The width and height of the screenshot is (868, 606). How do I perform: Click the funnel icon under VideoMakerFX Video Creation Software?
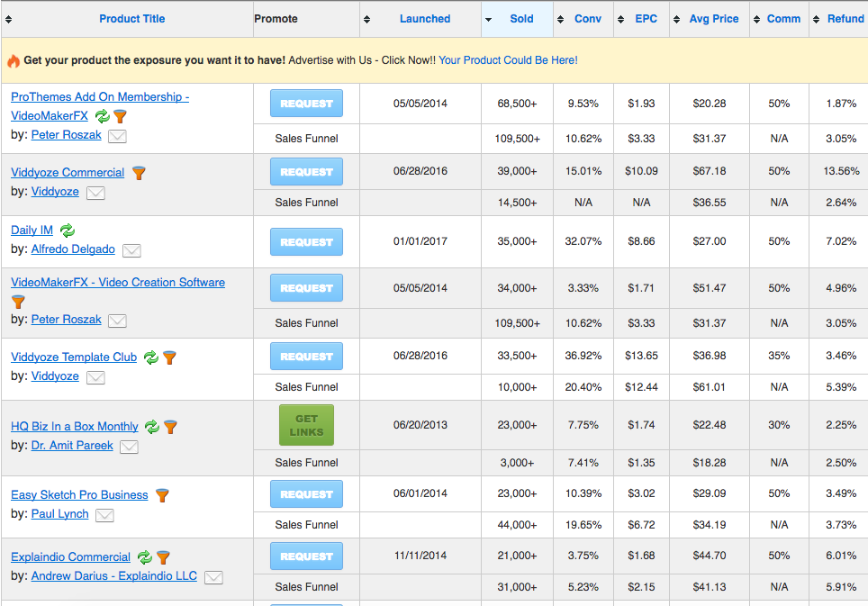[x=18, y=303]
